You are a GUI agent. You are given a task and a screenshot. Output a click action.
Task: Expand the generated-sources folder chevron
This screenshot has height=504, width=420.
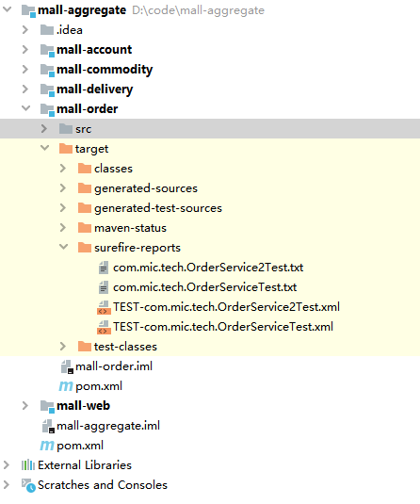(63, 188)
